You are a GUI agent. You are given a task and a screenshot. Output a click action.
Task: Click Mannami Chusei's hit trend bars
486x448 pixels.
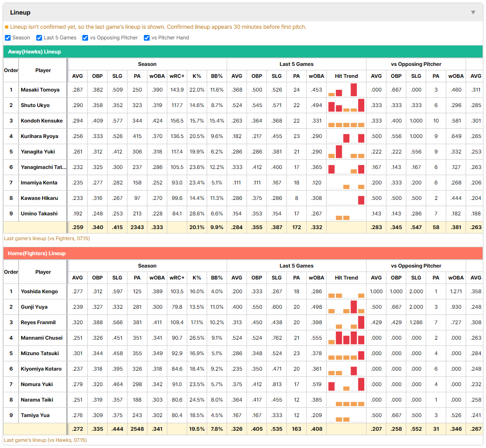[346, 338]
